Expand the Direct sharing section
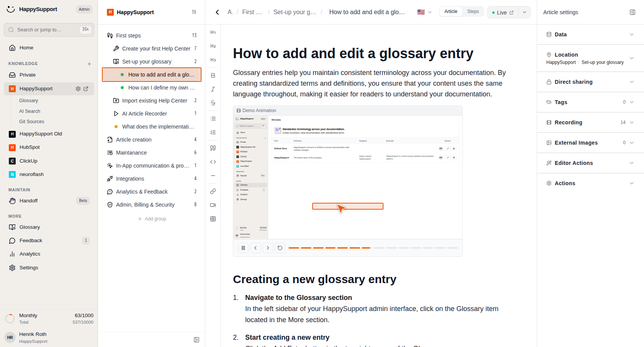Image resolution: width=644 pixels, height=347 pixels. (590, 82)
